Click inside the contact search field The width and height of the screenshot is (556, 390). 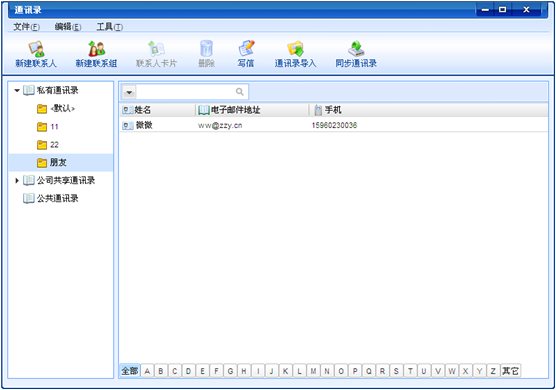pyautogui.click(x=185, y=92)
